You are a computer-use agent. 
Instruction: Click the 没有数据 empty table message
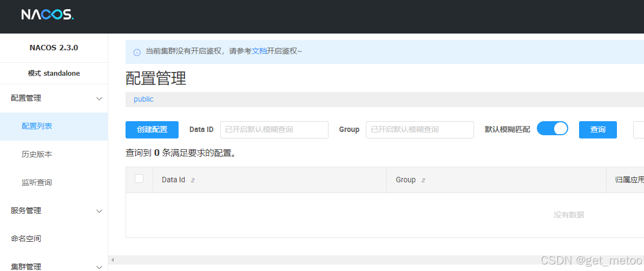click(x=569, y=215)
